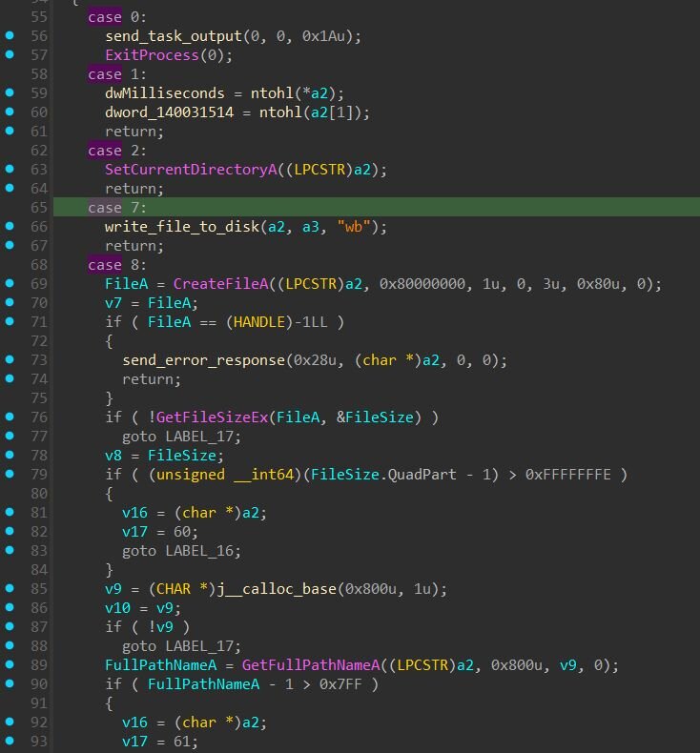Click the gutter dot at line 79
Screen dimensions: 700x753
[x=10, y=474]
